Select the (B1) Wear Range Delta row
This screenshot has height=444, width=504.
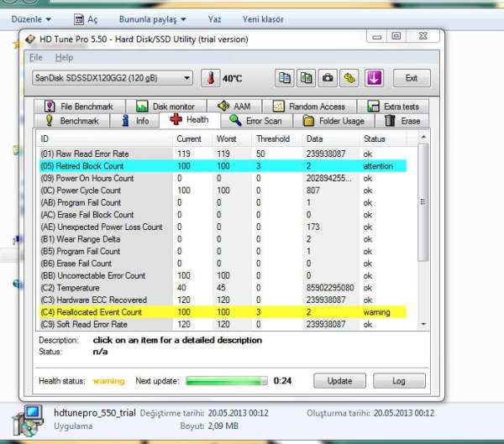click(x=222, y=239)
